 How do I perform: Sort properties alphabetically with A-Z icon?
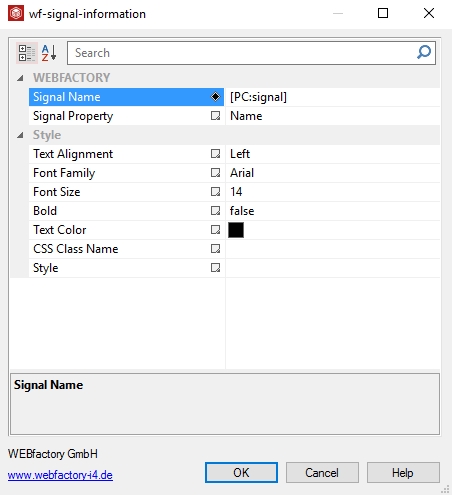click(49, 53)
